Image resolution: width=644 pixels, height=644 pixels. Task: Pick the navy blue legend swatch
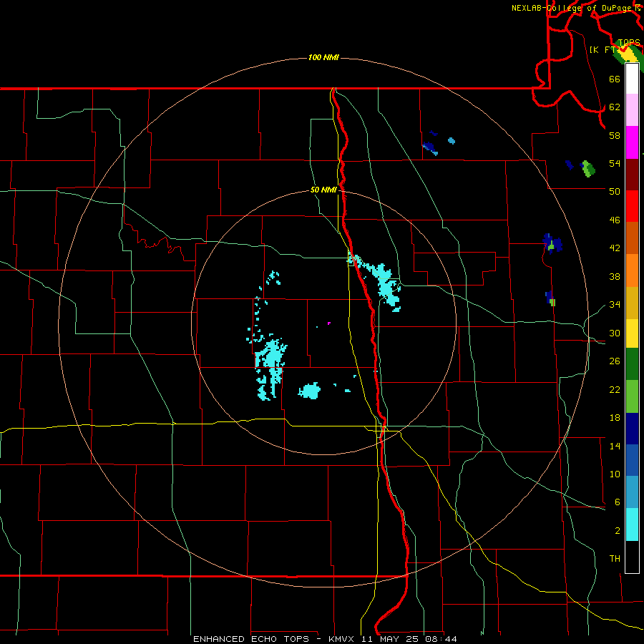(632, 429)
